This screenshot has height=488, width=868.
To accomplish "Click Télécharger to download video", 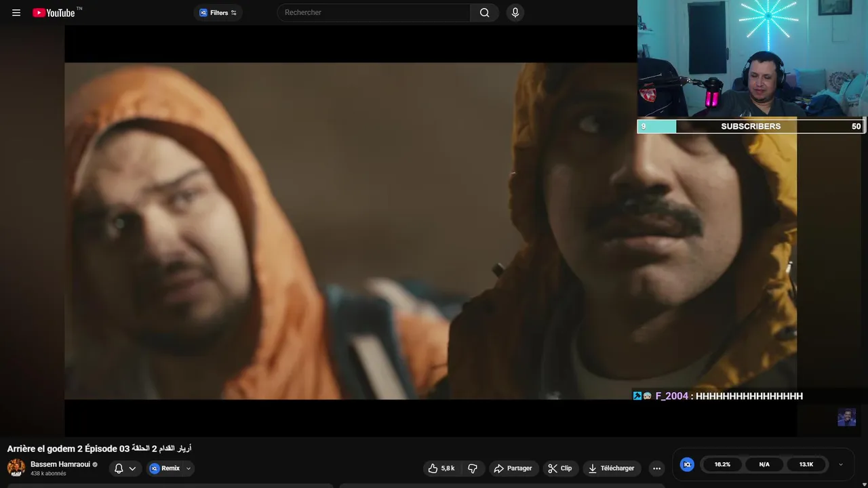I will [612, 468].
